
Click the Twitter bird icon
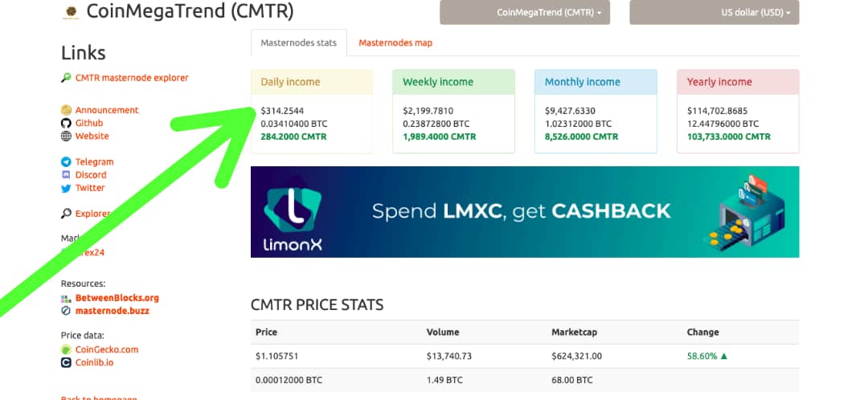tap(66, 188)
